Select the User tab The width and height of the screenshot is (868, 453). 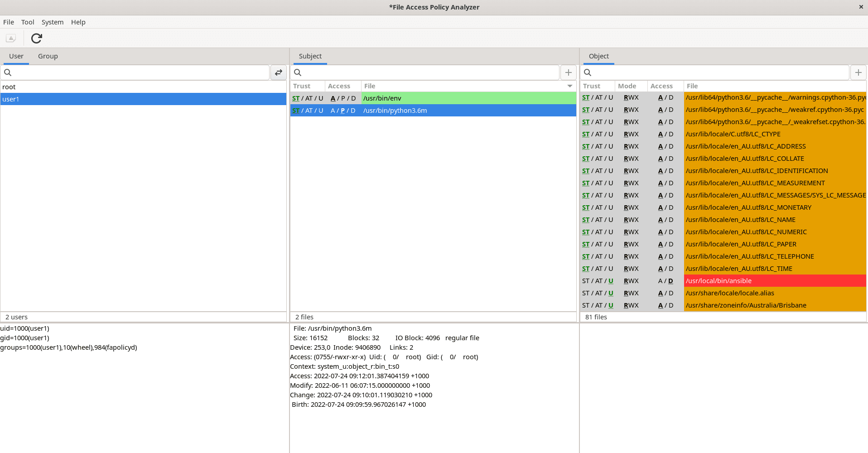coord(16,56)
